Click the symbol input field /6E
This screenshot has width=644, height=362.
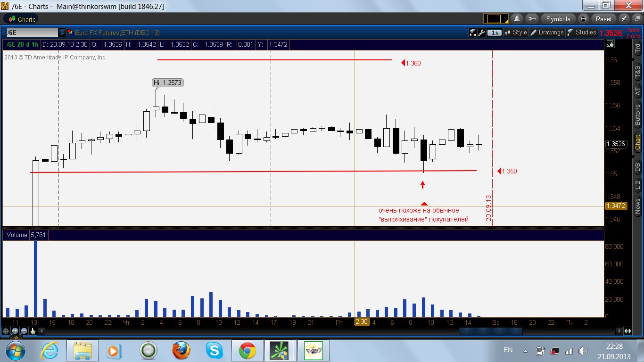tap(32, 33)
